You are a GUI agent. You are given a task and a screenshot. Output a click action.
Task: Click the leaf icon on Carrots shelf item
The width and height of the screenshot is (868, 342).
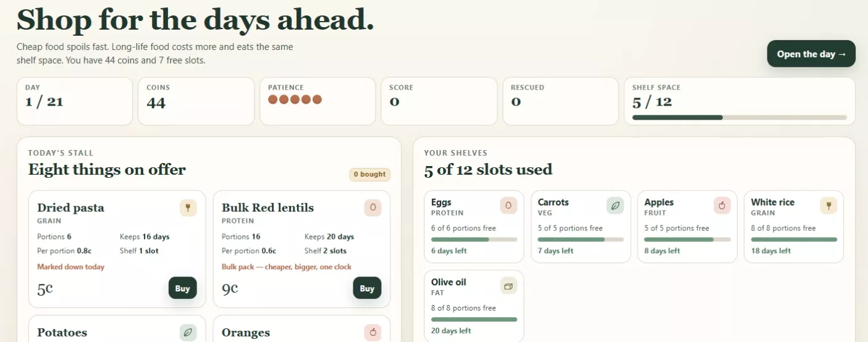[x=615, y=206]
